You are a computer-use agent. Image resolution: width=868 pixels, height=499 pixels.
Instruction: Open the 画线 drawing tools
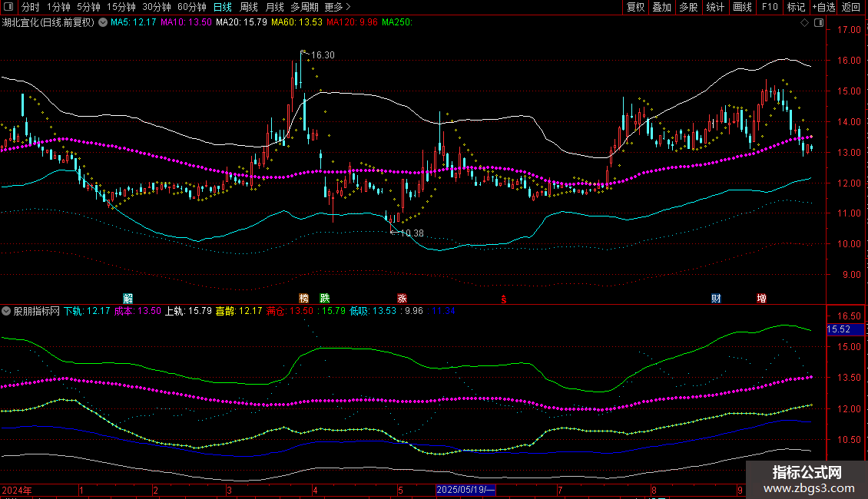(x=742, y=7)
